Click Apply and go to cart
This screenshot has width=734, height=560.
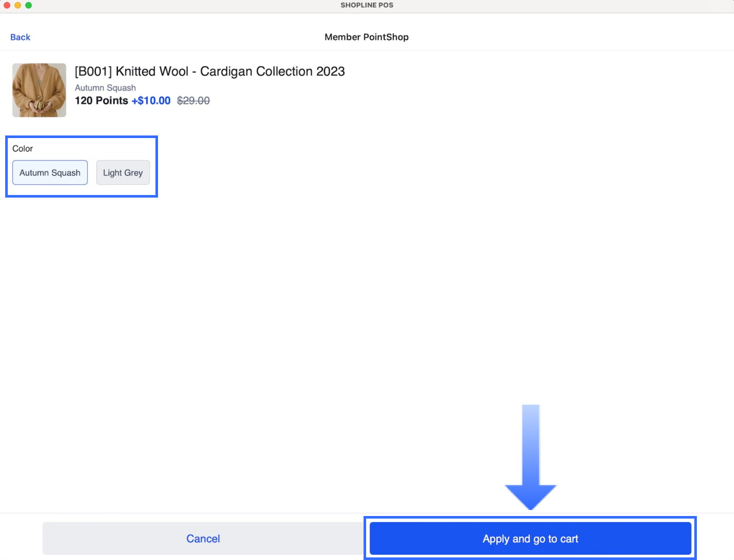(530, 538)
